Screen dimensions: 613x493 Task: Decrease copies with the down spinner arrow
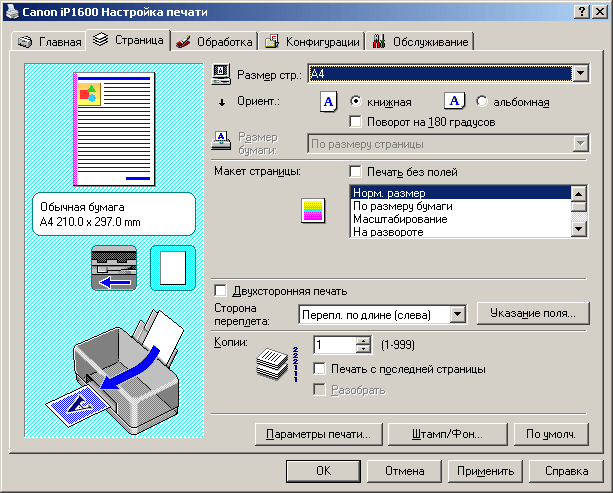point(364,349)
